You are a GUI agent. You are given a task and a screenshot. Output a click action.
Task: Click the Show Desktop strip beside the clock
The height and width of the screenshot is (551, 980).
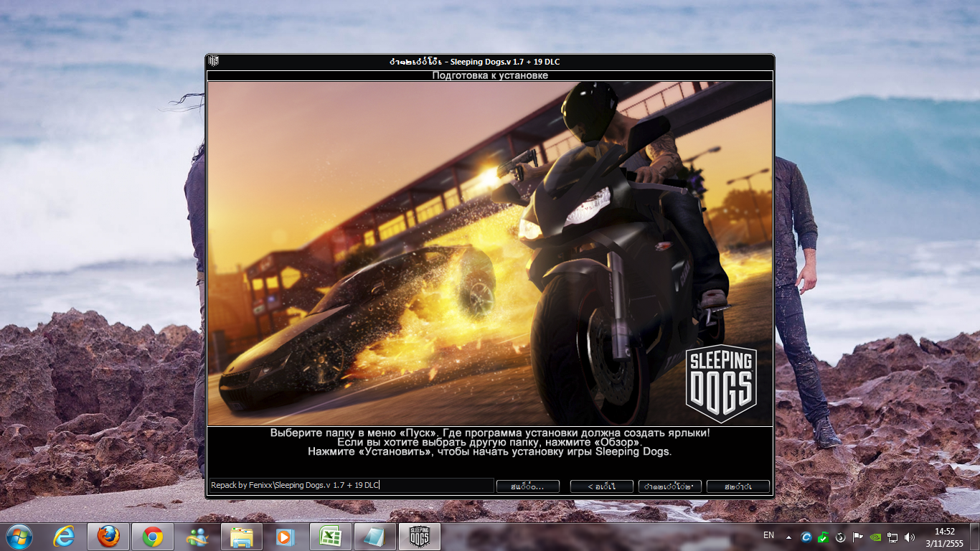coord(974,537)
